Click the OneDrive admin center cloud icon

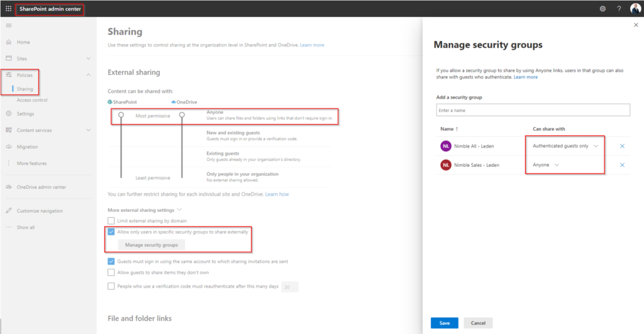coord(9,187)
